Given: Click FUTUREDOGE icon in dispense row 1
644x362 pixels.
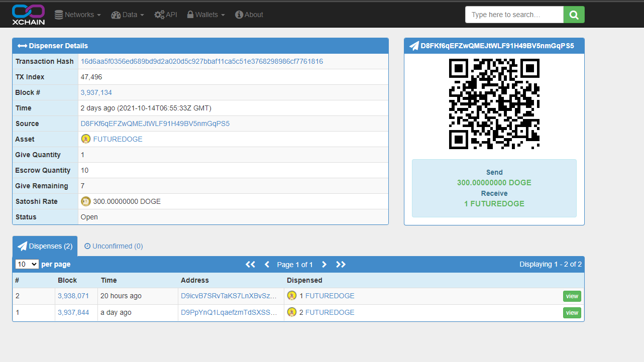Looking at the screenshot, I should point(292,312).
